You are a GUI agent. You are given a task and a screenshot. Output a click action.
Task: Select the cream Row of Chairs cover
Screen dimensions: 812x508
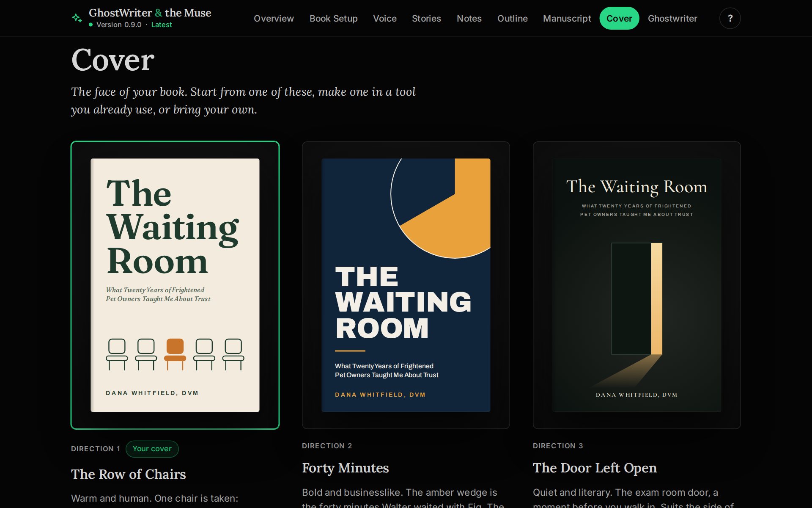coord(175,285)
